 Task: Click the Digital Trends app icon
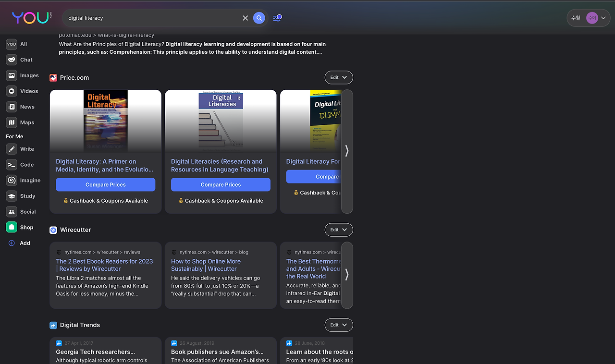click(x=53, y=325)
